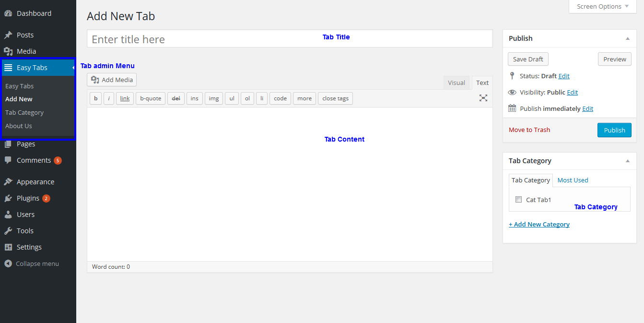Toggle the distraction-free fullscreen editor icon

pyautogui.click(x=483, y=98)
